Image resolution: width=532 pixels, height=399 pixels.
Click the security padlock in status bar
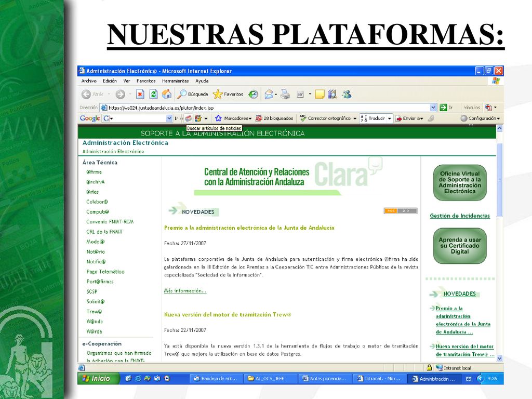[429, 367]
